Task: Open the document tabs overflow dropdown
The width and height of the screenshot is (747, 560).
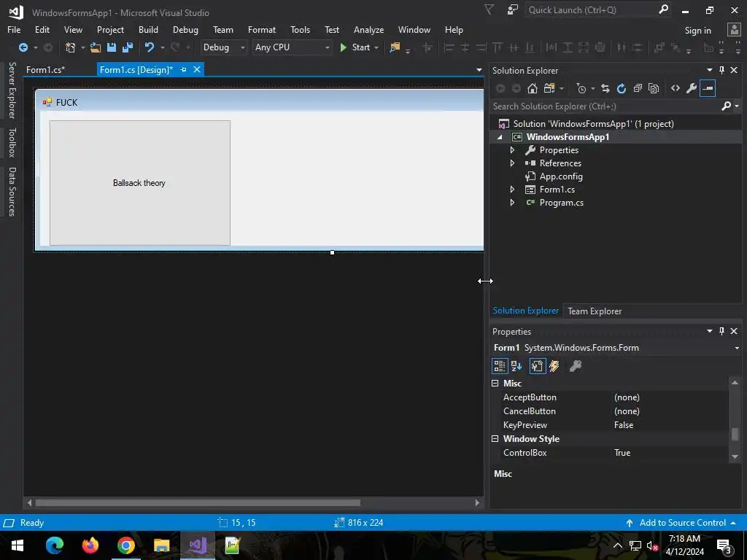Action: 479,70
